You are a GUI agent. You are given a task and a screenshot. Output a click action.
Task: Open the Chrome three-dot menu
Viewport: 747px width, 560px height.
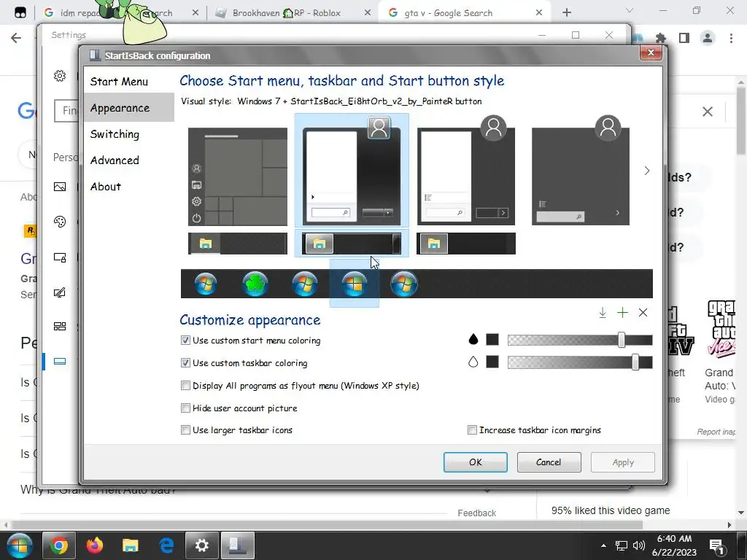(731, 38)
